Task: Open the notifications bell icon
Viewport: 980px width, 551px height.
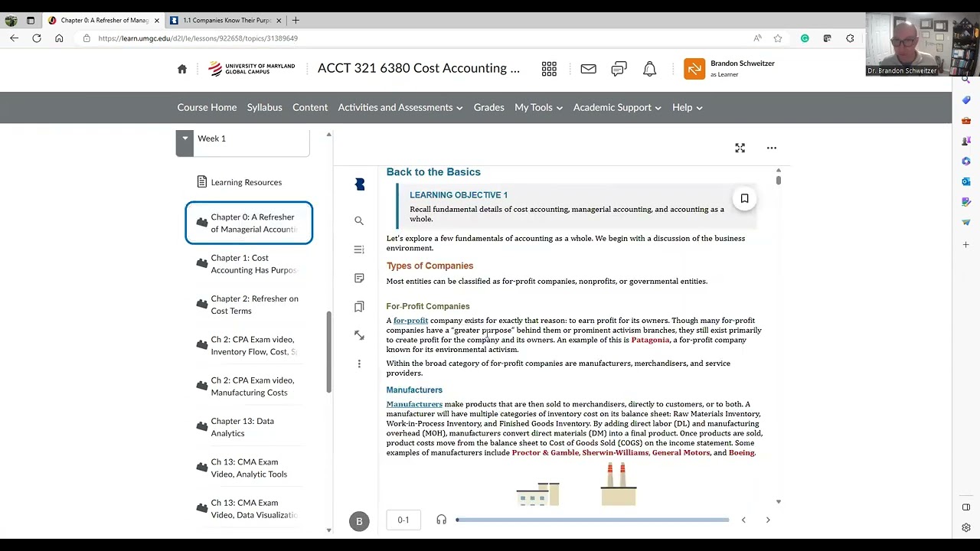Action: (x=649, y=69)
